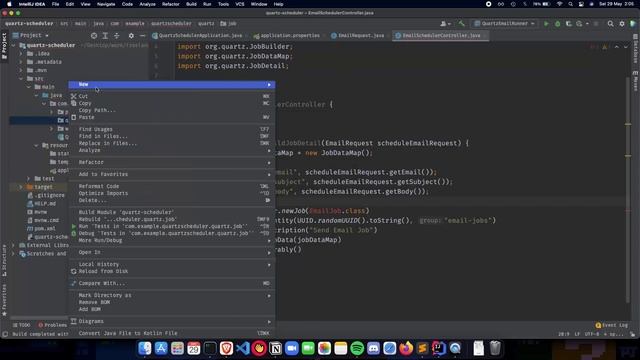Open QuartzEmailRunner run configuration dropdown
This screenshot has width=640, height=360.
[x=504, y=24]
